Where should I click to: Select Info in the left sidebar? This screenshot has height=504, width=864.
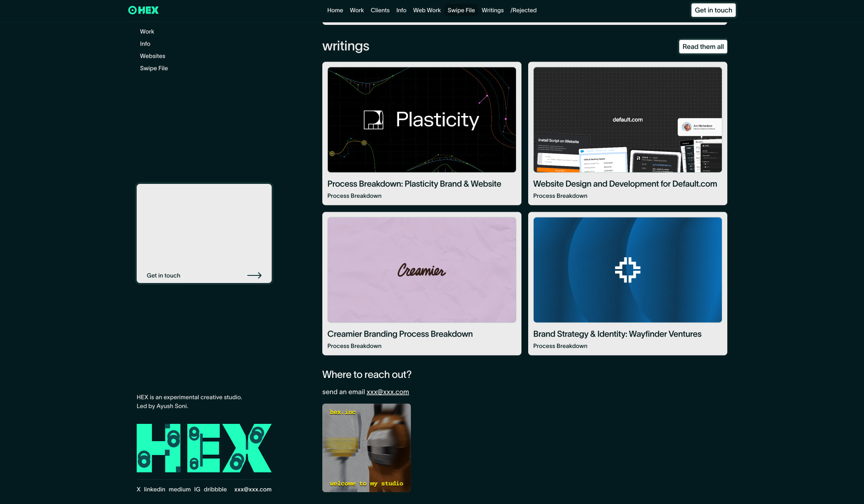pyautogui.click(x=145, y=44)
